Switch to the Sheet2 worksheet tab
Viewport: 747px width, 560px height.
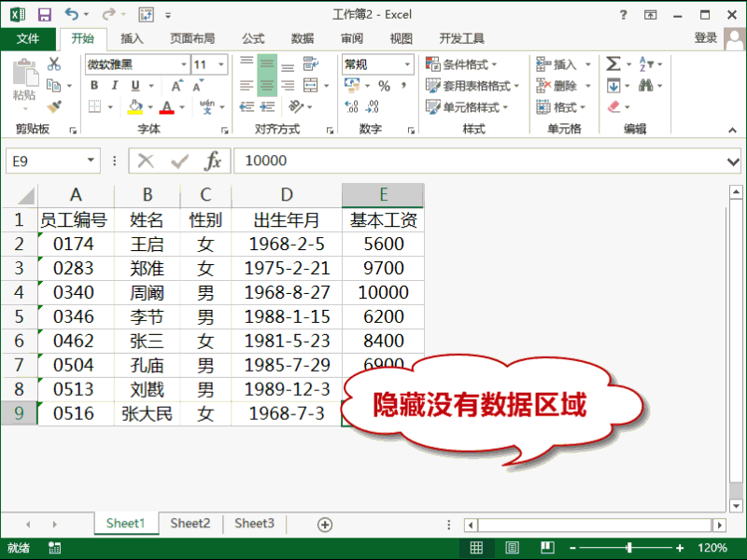coord(190,524)
